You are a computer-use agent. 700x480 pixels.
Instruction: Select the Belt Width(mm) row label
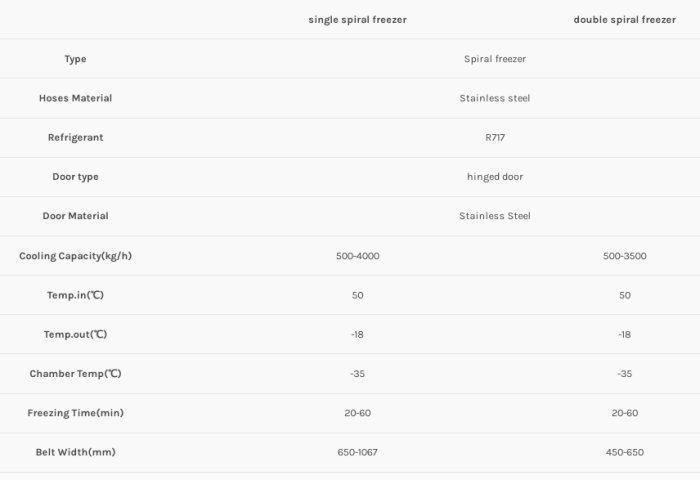[75, 452]
